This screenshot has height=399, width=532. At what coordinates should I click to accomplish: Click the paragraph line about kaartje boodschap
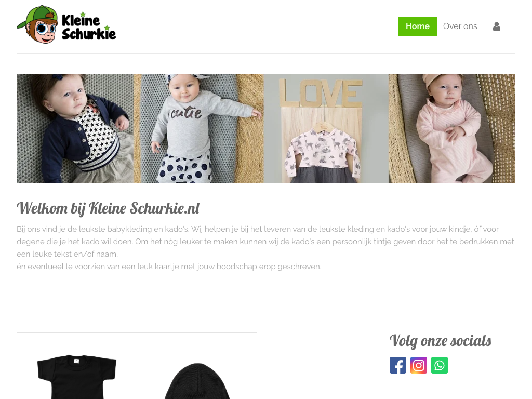[x=169, y=267]
